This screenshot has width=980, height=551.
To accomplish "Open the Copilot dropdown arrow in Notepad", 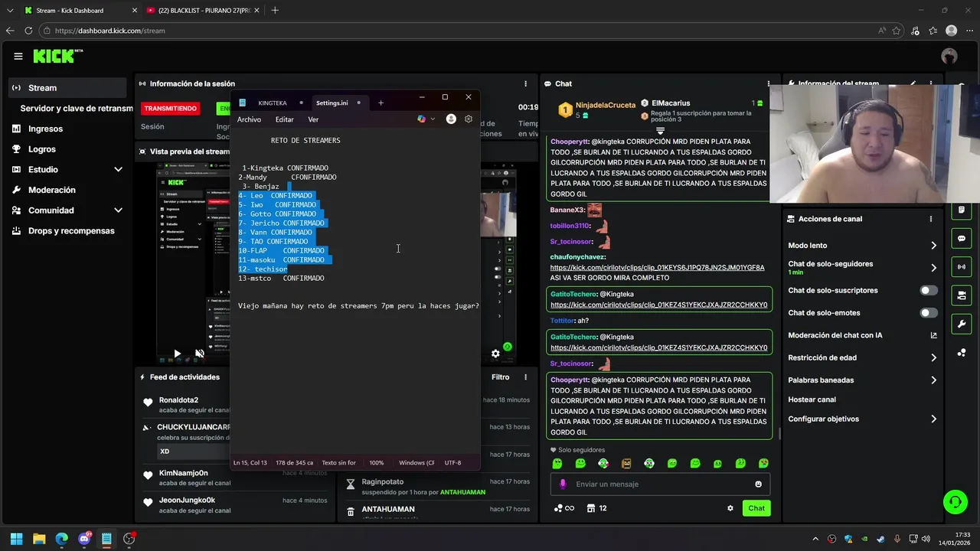I will 433,119.
